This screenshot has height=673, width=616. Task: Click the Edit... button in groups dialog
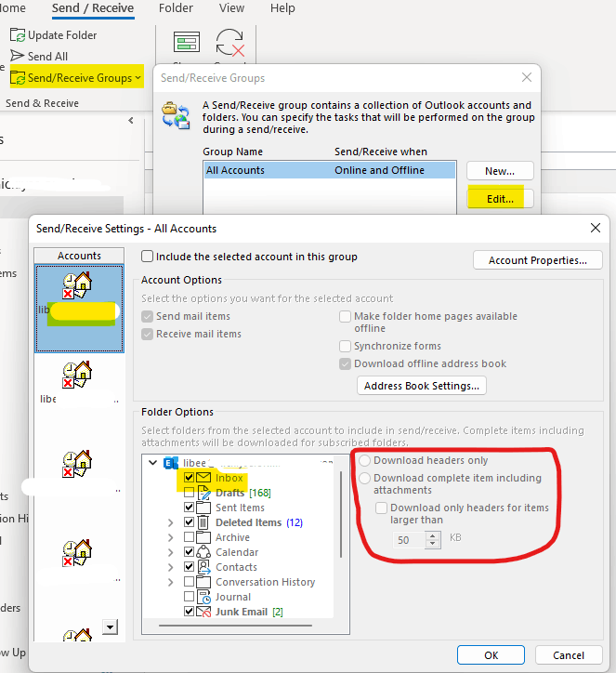click(x=500, y=199)
